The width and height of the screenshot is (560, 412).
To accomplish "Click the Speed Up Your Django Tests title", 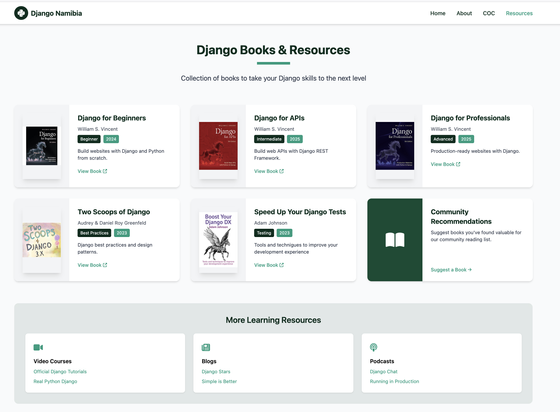I will (300, 212).
